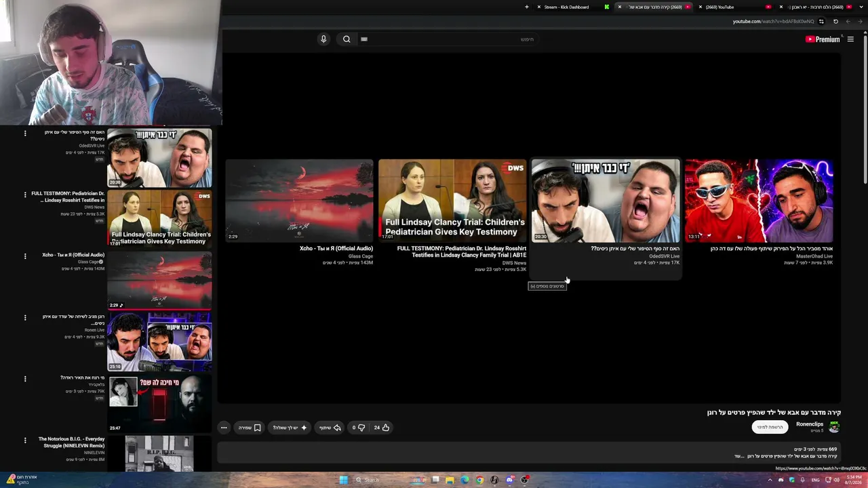
Task: Show hidden system tray icons chevron
Action: [770, 480]
